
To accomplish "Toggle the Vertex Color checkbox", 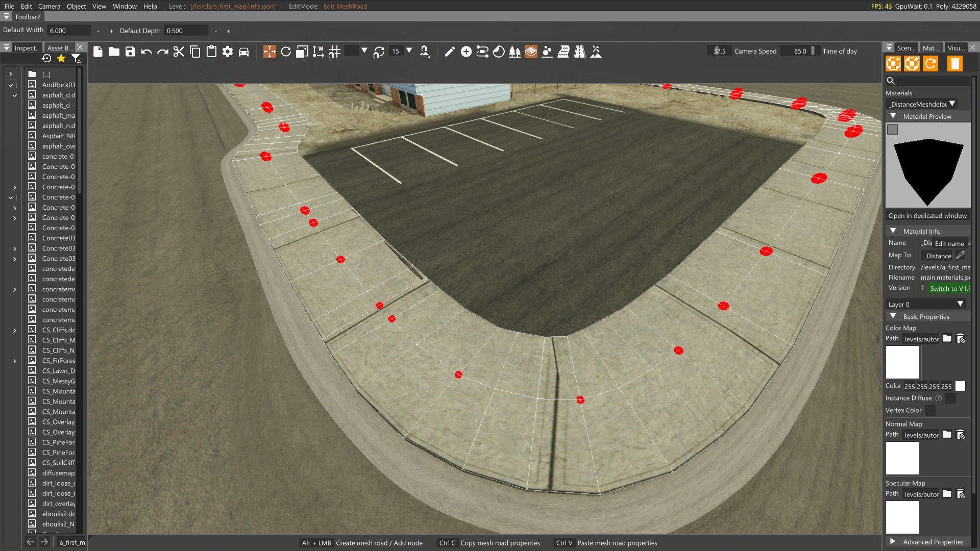I will tap(930, 411).
